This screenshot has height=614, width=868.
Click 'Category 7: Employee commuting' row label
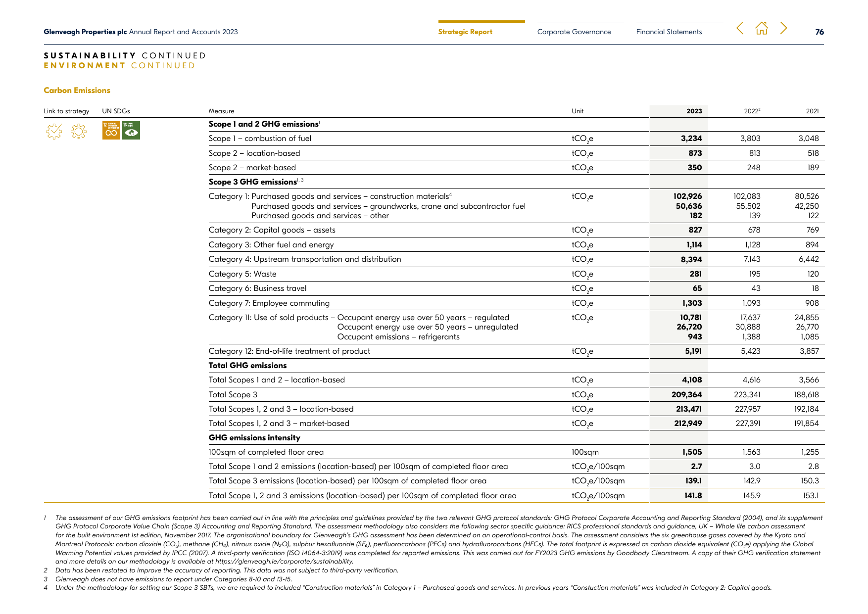269,303
